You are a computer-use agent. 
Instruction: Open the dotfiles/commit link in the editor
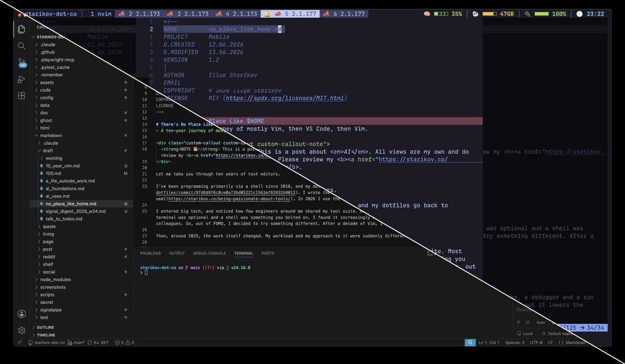(226, 192)
